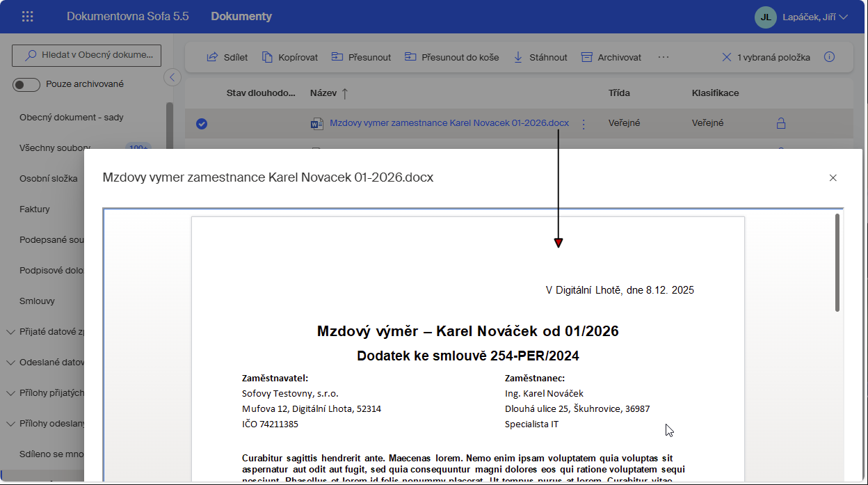The width and height of the screenshot is (868, 485).
Task: Click Dokumentovna Sofa 5.5 app title
Action: [x=127, y=16]
